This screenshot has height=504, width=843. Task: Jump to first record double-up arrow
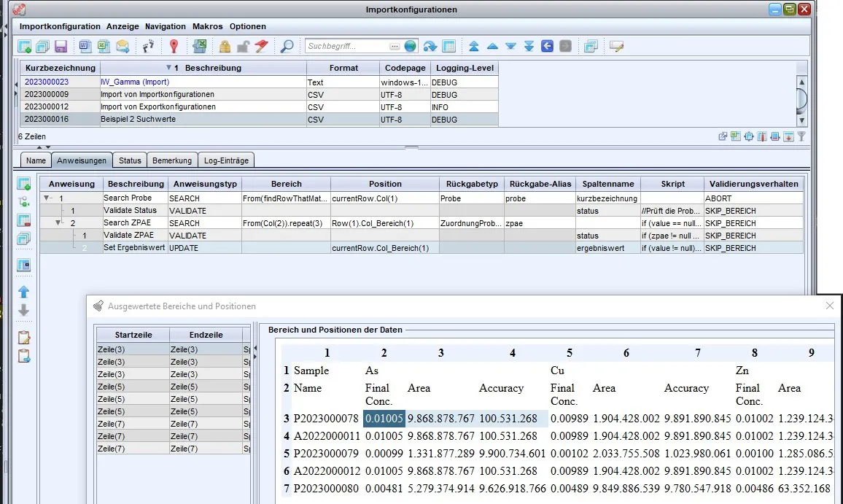pos(474,46)
